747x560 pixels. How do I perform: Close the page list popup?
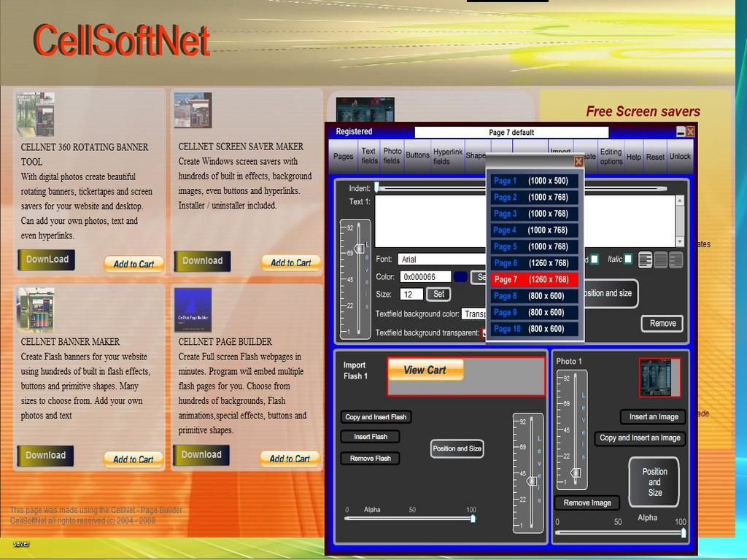click(x=578, y=161)
